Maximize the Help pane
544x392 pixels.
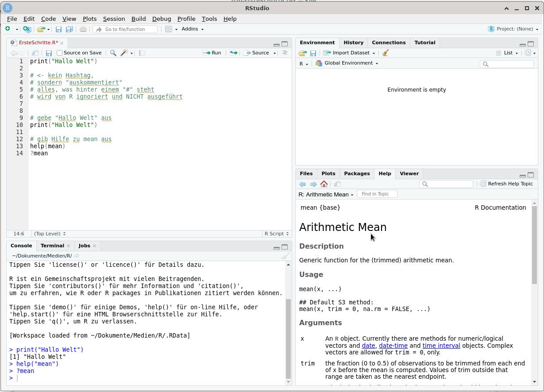click(531, 175)
